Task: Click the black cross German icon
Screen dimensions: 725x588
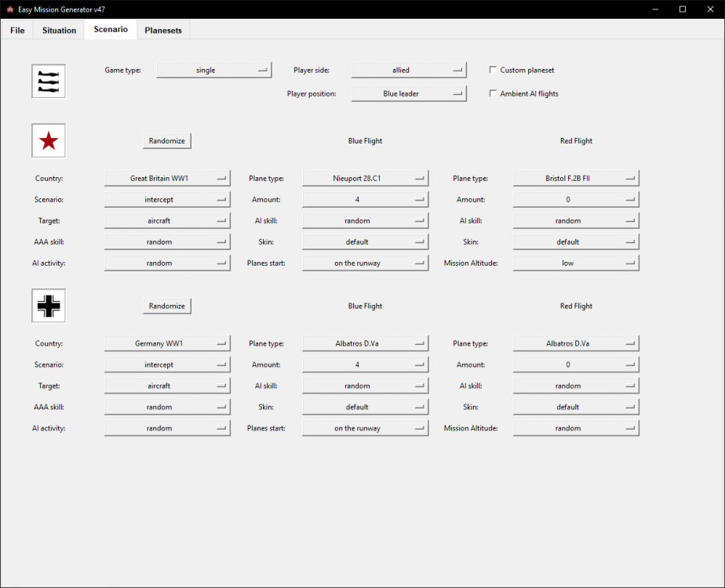Action: pos(49,306)
